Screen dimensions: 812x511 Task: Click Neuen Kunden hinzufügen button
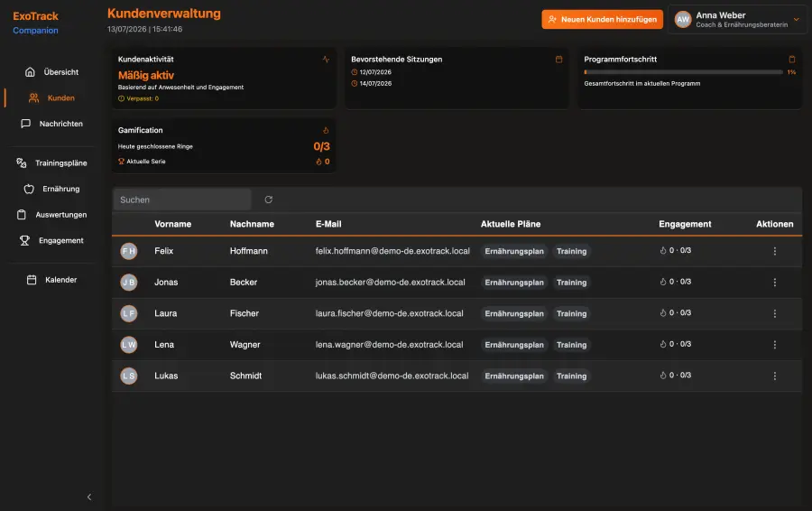click(603, 20)
